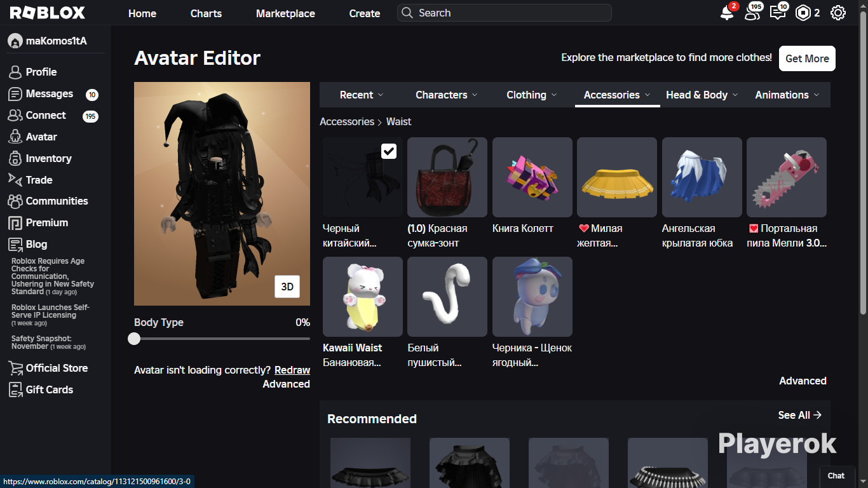This screenshot has width=868, height=488.
Task: Select the Книга Колетт item thumbnail
Action: 532,177
